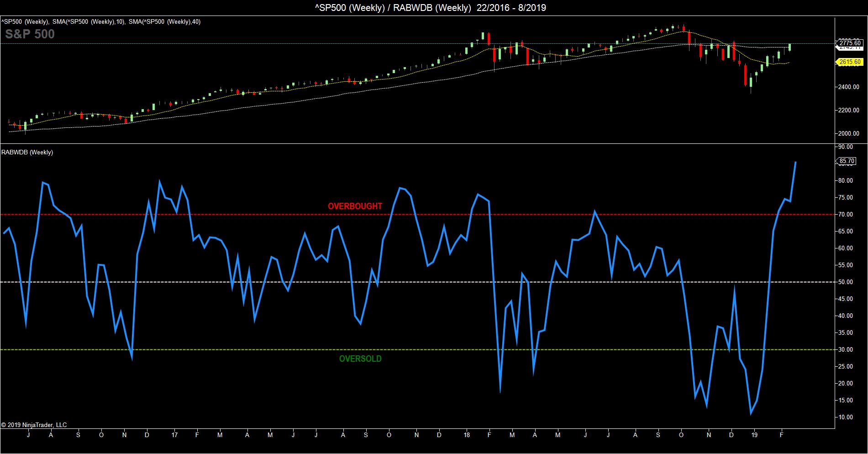Click the white dashed midline at 50
The width and height of the screenshot is (868, 454).
point(417,282)
